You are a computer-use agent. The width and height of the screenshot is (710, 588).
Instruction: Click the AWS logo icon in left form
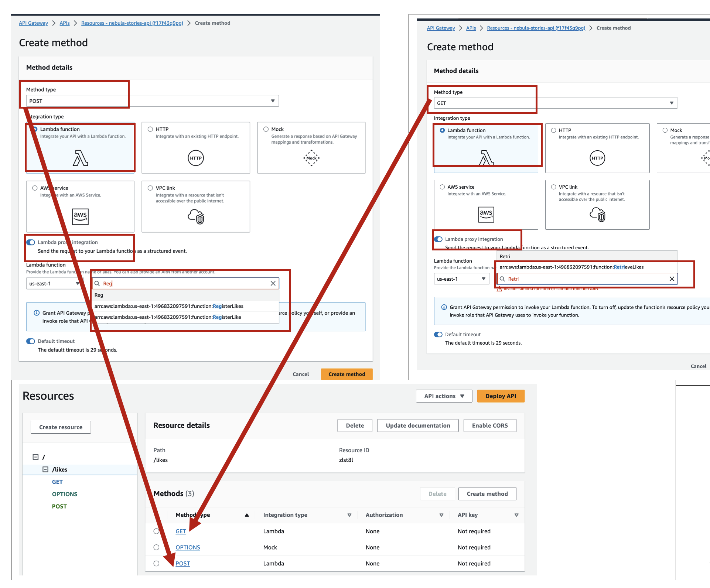click(80, 216)
